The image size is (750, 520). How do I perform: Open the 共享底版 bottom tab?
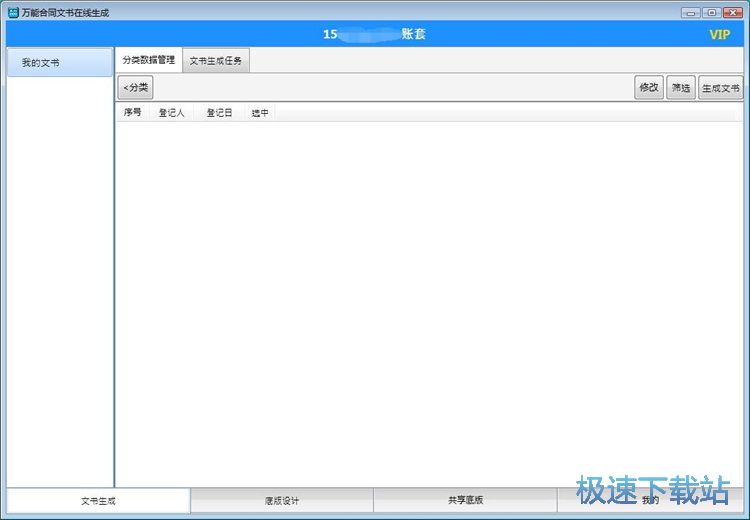pyautogui.click(x=465, y=501)
